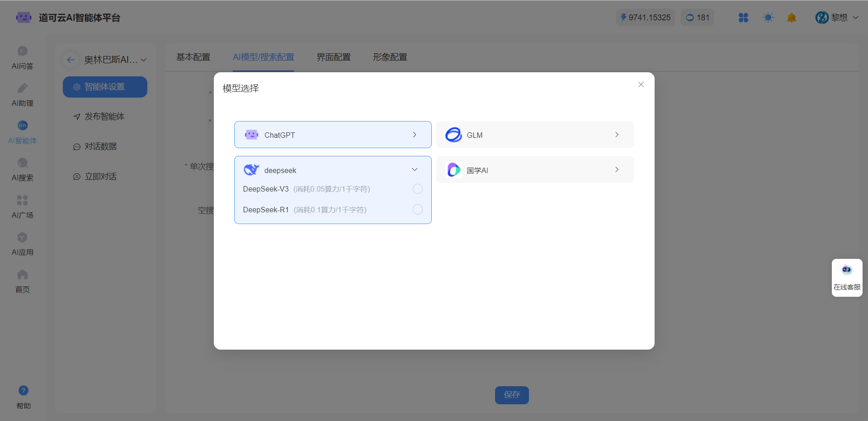
Task: Open the four-dot apps grid icon
Action: click(x=743, y=18)
